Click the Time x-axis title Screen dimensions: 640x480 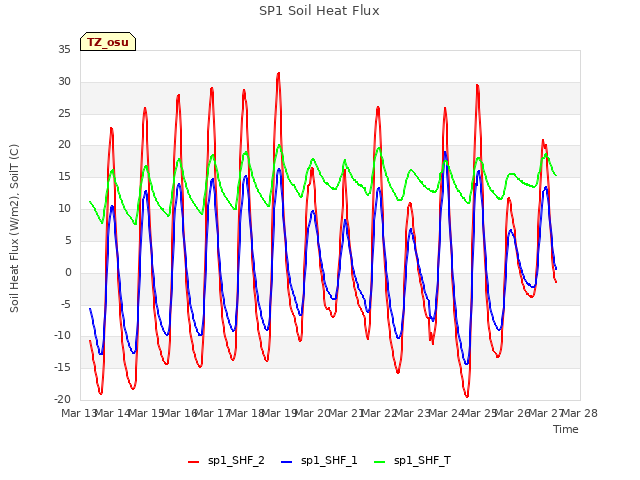pyautogui.click(x=566, y=429)
